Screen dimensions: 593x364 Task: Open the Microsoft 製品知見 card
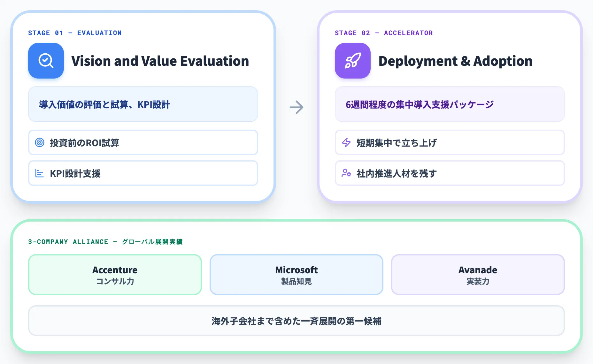click(x=296, y=275)
